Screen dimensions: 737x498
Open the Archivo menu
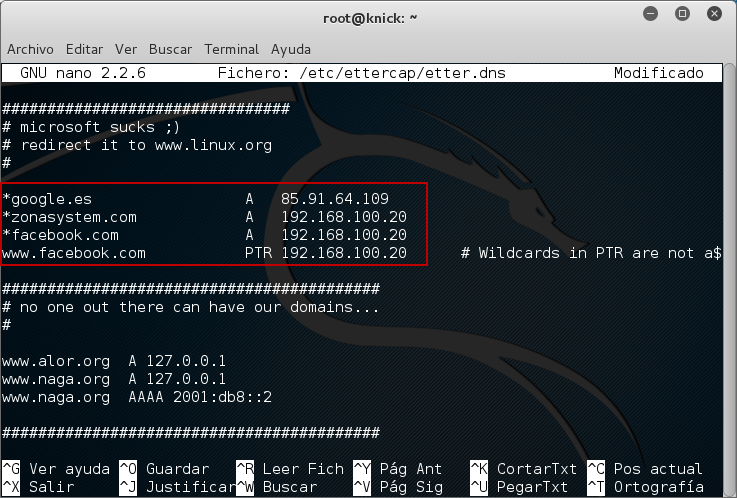pos(30,49)
